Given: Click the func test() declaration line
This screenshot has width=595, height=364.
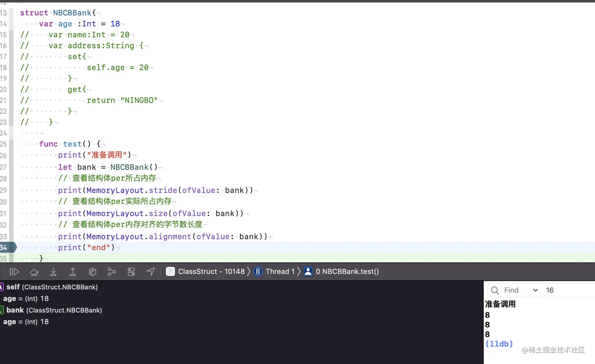Looking at the screenshot, I should [x=70, y=144].
